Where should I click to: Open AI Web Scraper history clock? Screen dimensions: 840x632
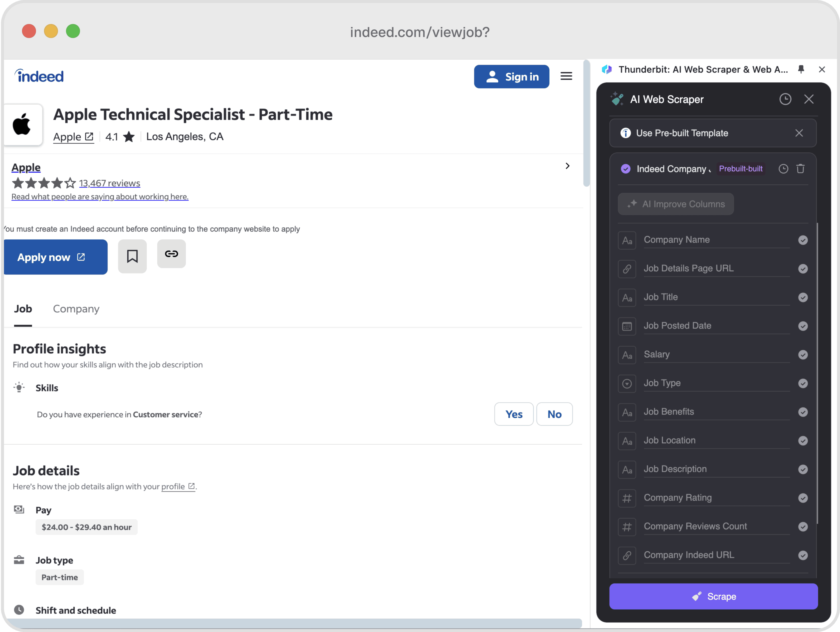tap(785, 99)
